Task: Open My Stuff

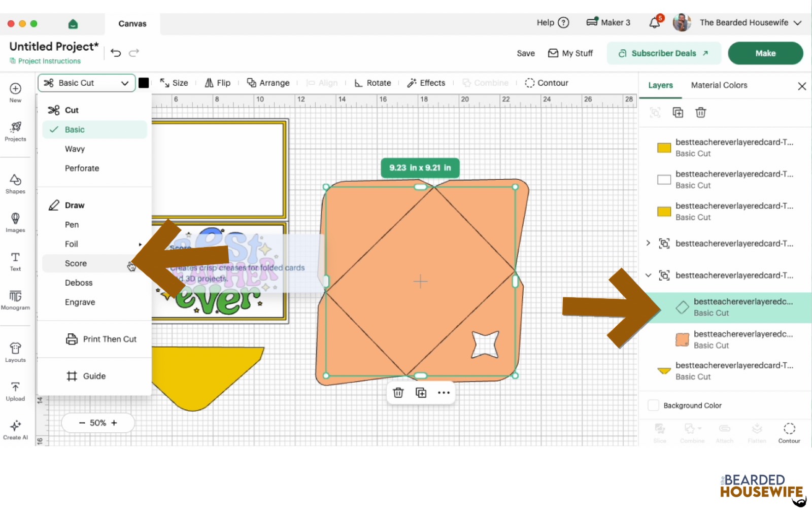Action: [570, 53]
